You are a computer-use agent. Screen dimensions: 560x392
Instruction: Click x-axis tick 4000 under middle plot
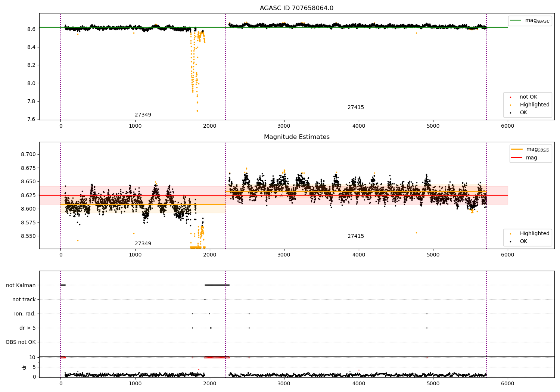click(x=359, y=255)
